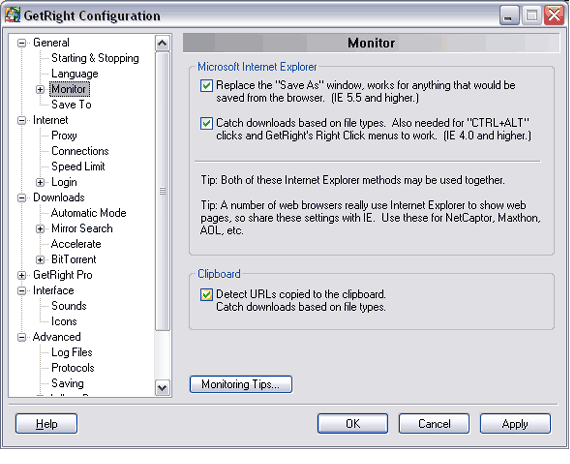Select the General category label
Viewport: 570px width, 464px height.
pos(51,43)
